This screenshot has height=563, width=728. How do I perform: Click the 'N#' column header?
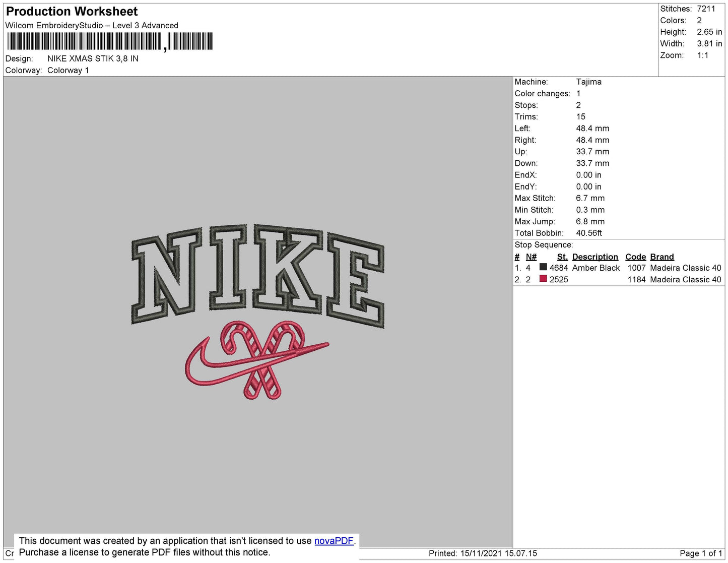coord(531,257)
